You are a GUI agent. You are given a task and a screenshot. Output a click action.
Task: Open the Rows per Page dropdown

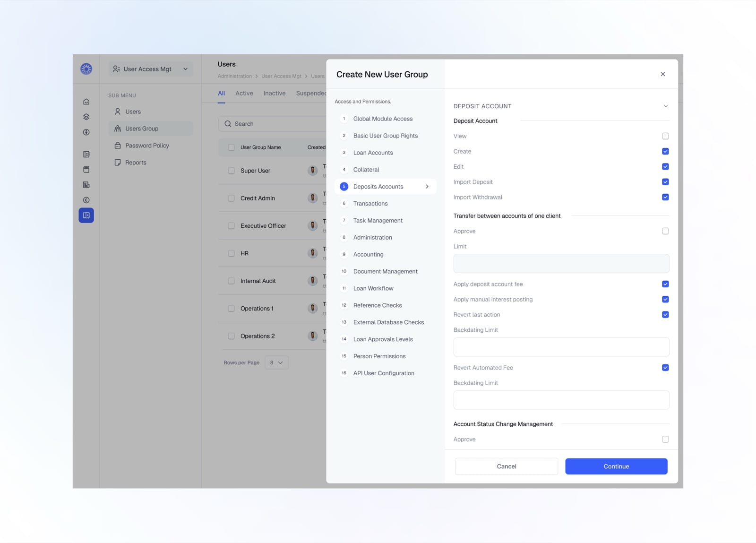point(277,362)
